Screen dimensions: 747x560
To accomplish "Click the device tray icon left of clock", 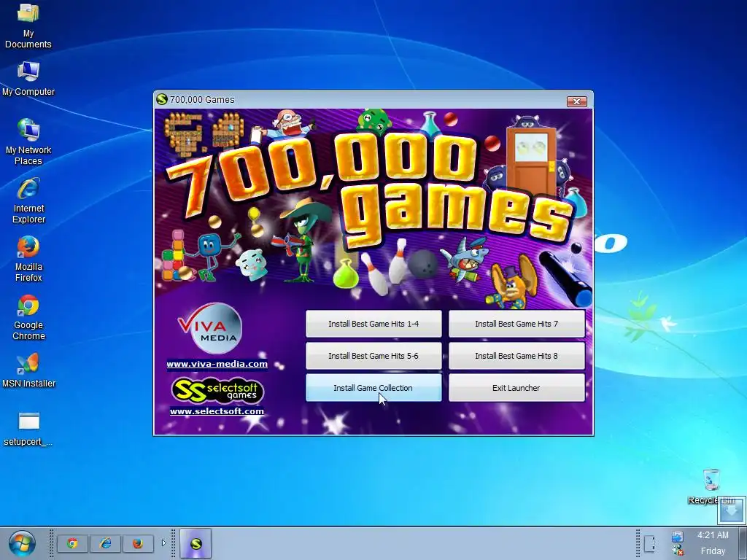I will point(649,543).
